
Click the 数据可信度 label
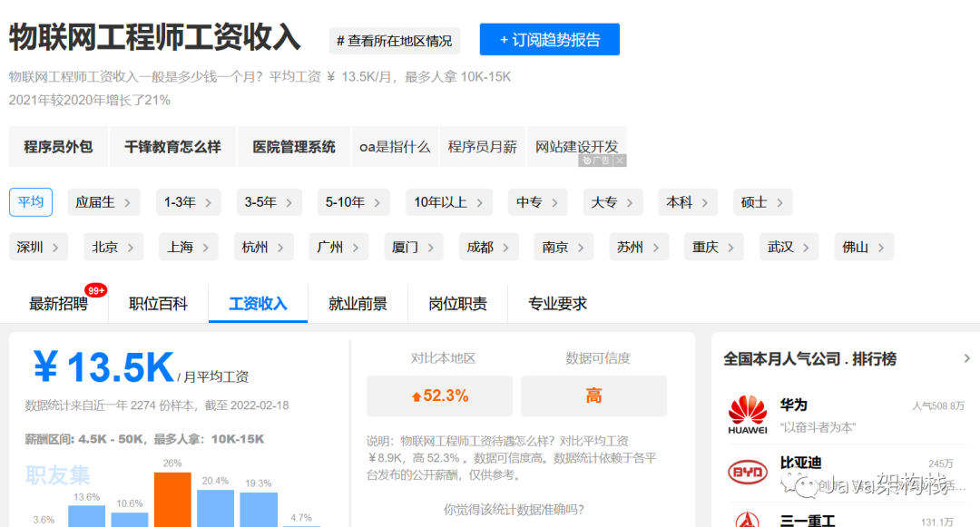[598, 358]
